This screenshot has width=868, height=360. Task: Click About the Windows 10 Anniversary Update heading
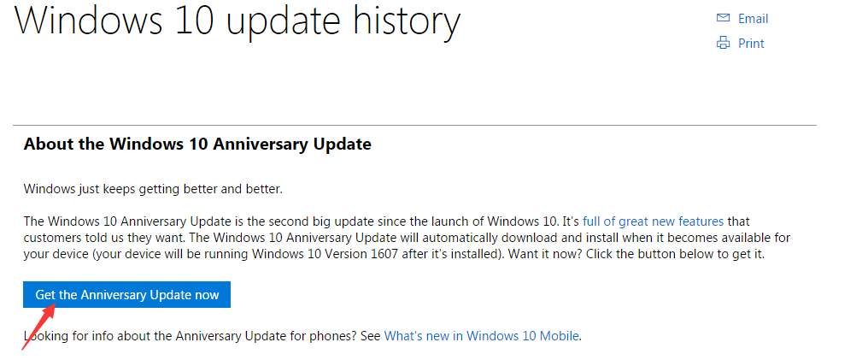[x=197, y=145]
